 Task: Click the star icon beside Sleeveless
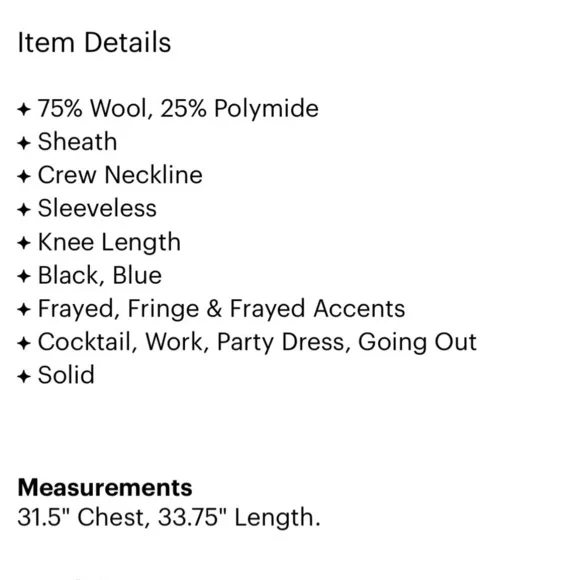click(x=24, y=209)
